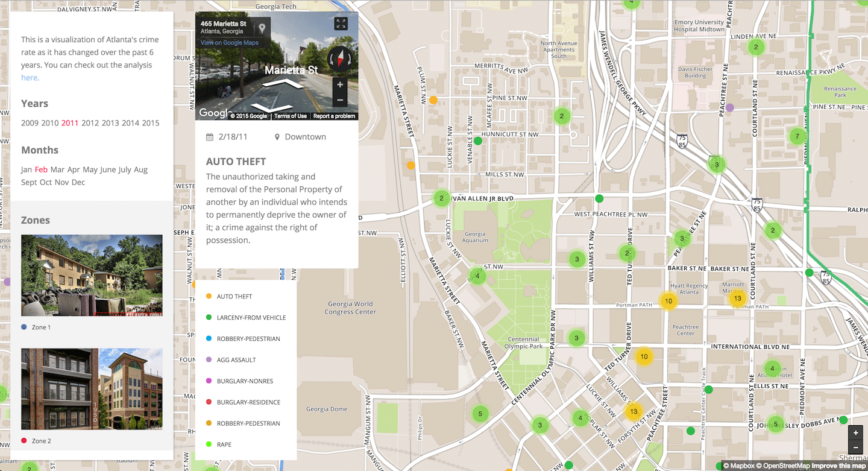Zoom out on the crime map
Screen dimensions: 868x471
[855, 447]
